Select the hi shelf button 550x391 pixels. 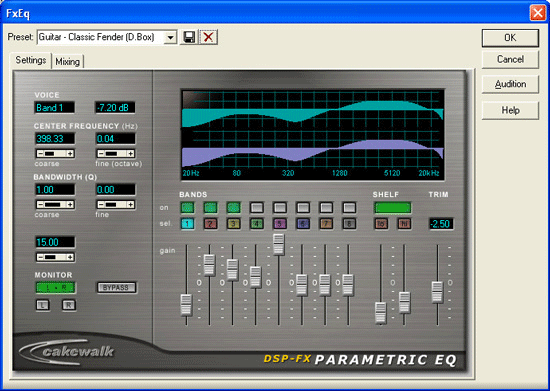pyautogui.click(x=404, y=224)
